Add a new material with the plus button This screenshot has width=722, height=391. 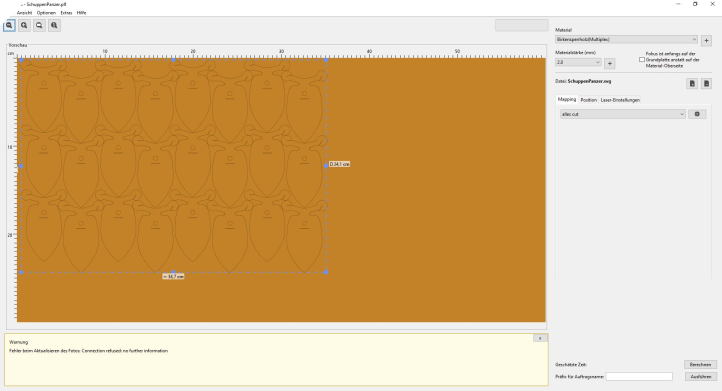pyautogui.click(x=706, y=41)
